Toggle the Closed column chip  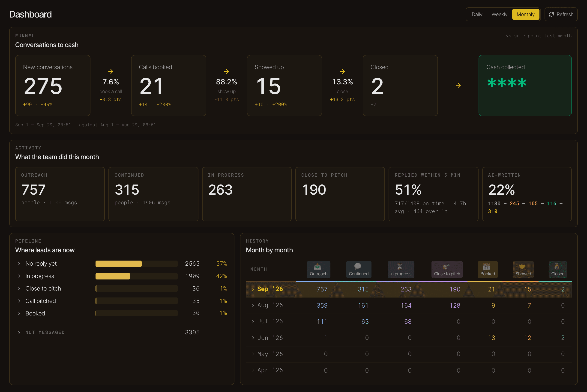coord(557,270)
